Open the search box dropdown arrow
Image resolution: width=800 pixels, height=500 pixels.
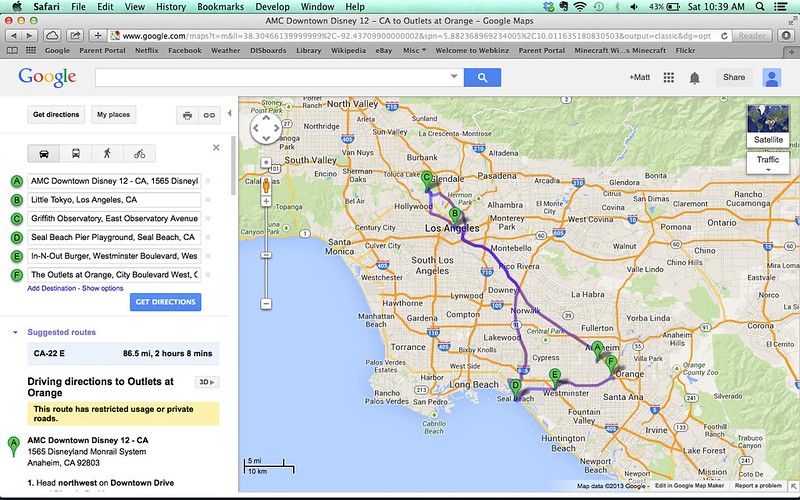454,77
